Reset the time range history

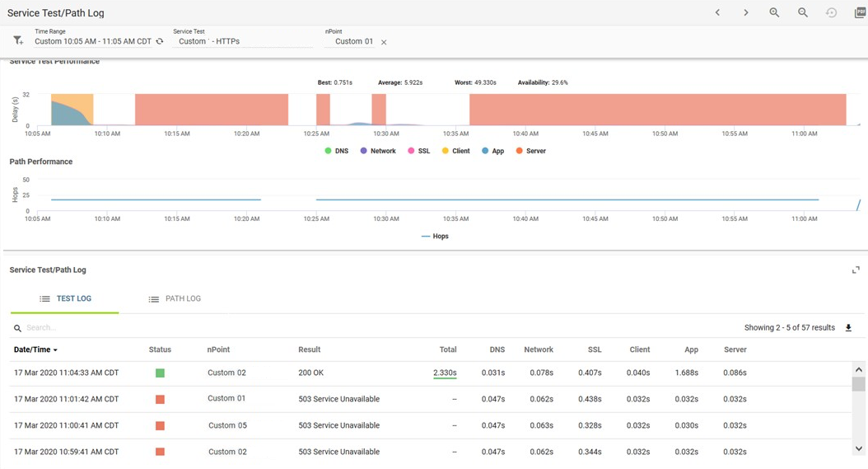[831, 12]
